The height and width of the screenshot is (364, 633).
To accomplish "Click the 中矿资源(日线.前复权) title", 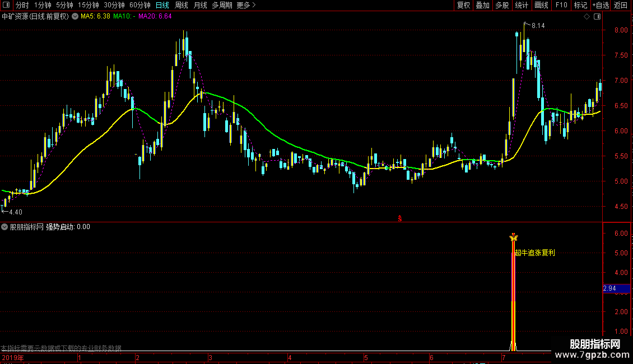I will (35, 17).
